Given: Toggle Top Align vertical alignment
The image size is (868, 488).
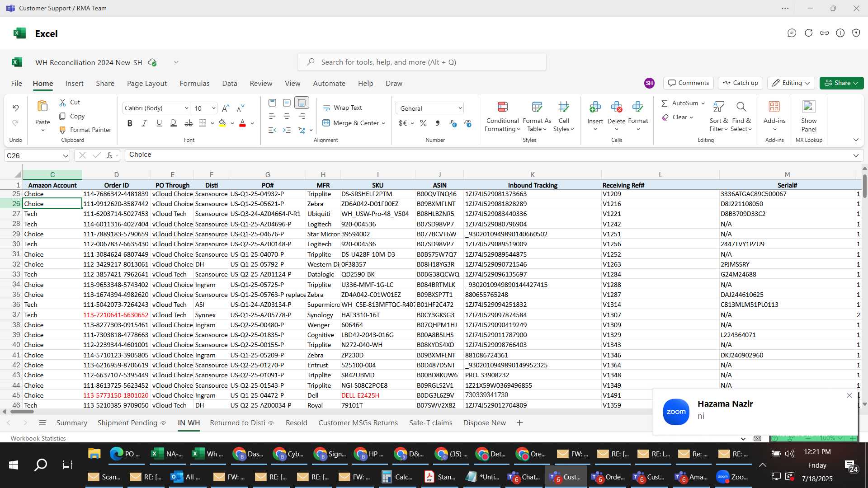Looking at the screenshot, I should tap(272, 103).
